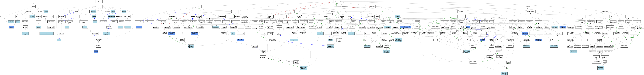Select the 'MAPK cascade' node
This screenshot has height=75, width=644.
pyautogui.click(x=384, y=33)
